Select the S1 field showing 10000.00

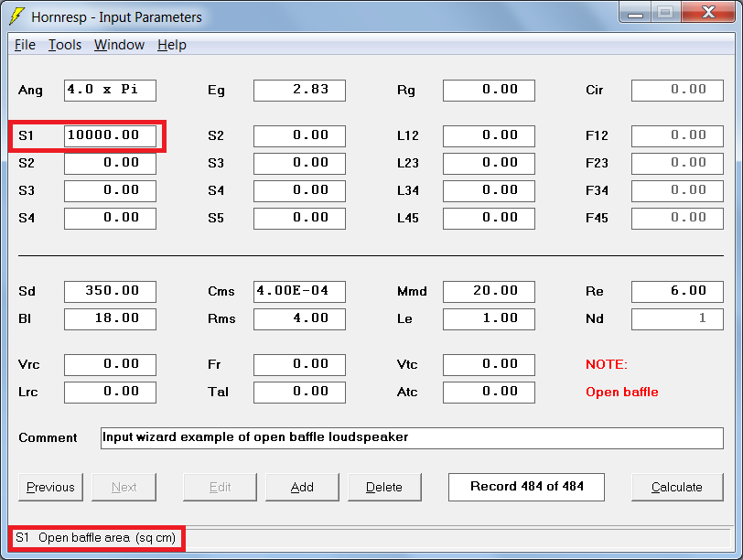tap(110, 135)
